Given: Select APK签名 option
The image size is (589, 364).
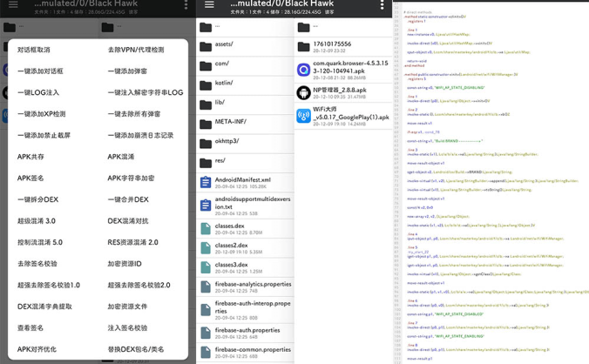Looking at the screenshot, I should [x=30, y=178].
